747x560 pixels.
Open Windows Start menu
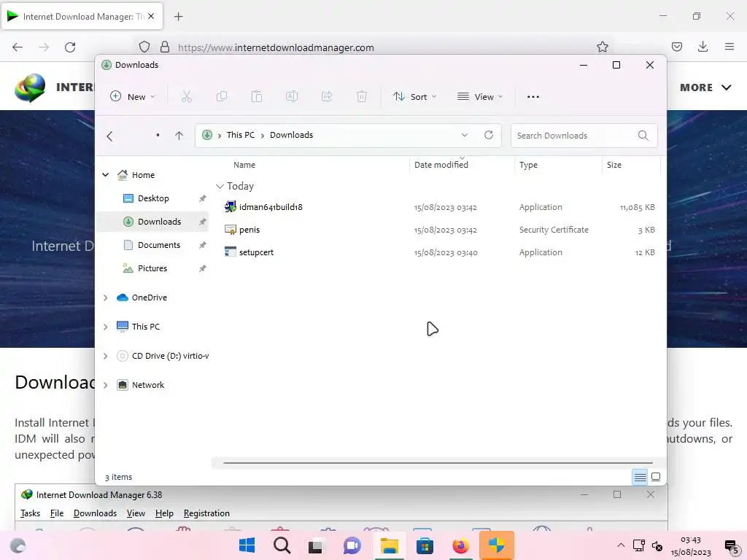[247, 545]
